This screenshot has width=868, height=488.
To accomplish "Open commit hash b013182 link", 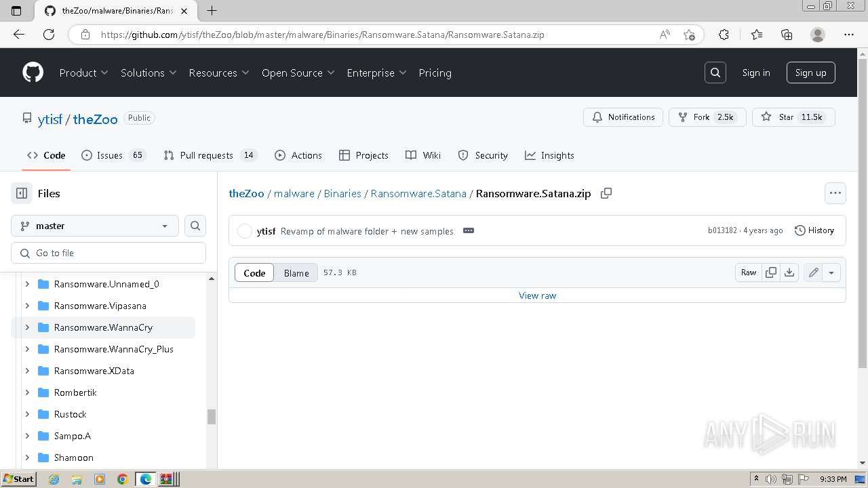I will pos(722,230).
